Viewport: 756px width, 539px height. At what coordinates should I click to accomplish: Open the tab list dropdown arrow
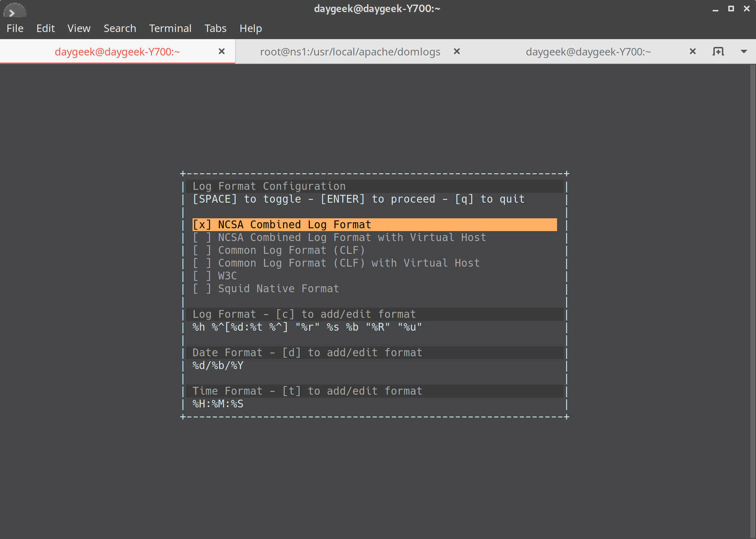[x=744, y=52]
